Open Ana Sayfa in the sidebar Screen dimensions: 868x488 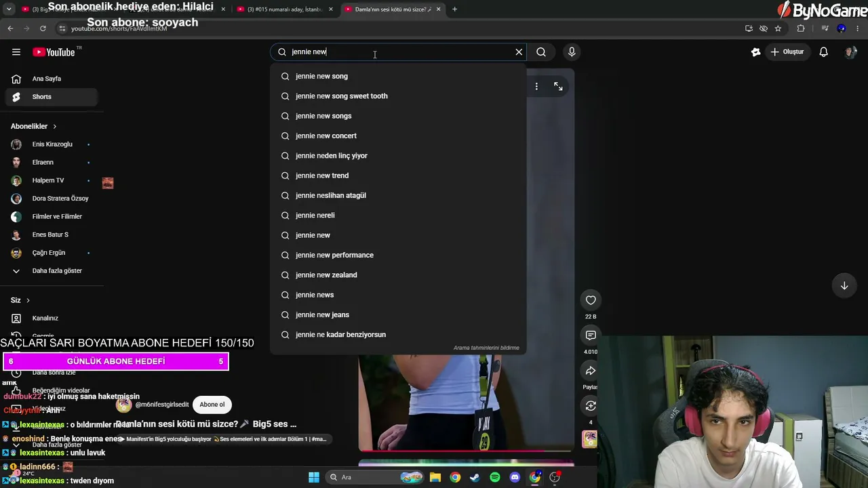(x=53, y=79)
